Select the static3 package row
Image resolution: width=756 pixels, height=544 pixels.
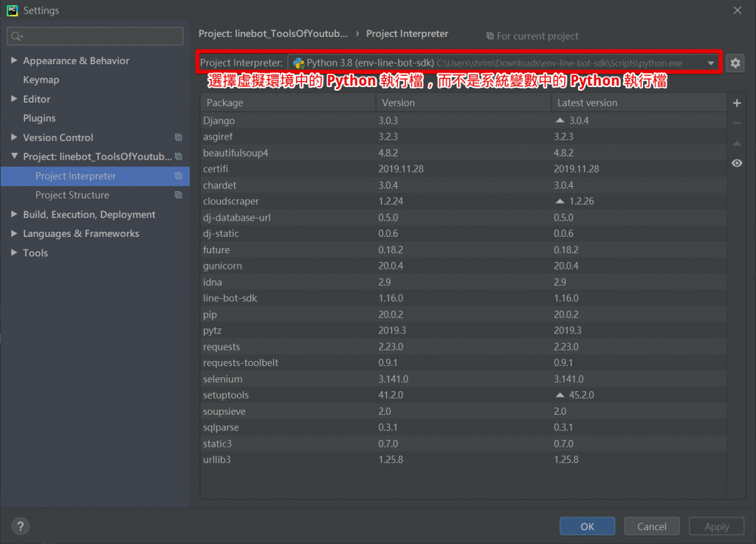(464, 444)
